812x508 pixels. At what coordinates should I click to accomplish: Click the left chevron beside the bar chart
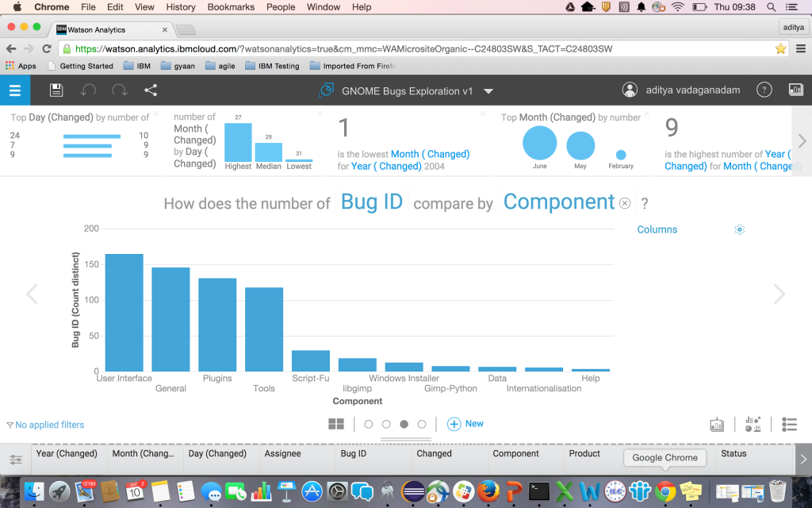pos(33,294)
